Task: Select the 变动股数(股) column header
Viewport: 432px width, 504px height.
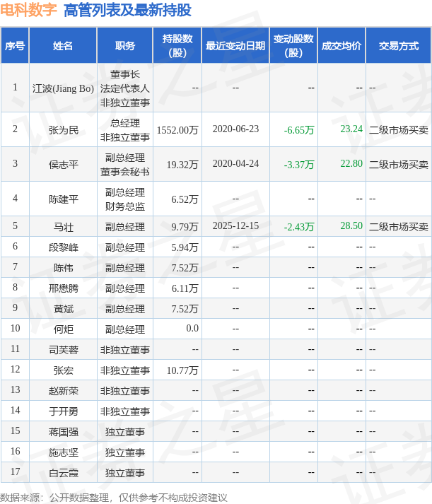Action: [293, 46]
